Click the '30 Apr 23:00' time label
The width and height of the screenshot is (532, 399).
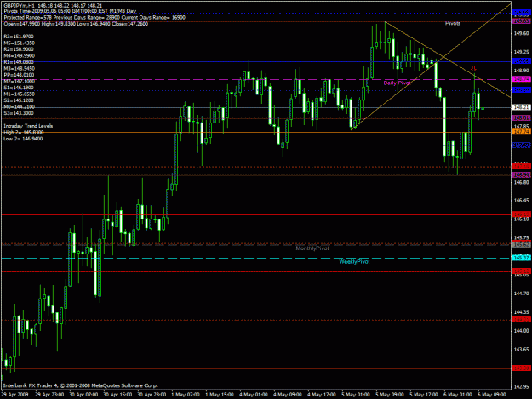tap(152, 395)
